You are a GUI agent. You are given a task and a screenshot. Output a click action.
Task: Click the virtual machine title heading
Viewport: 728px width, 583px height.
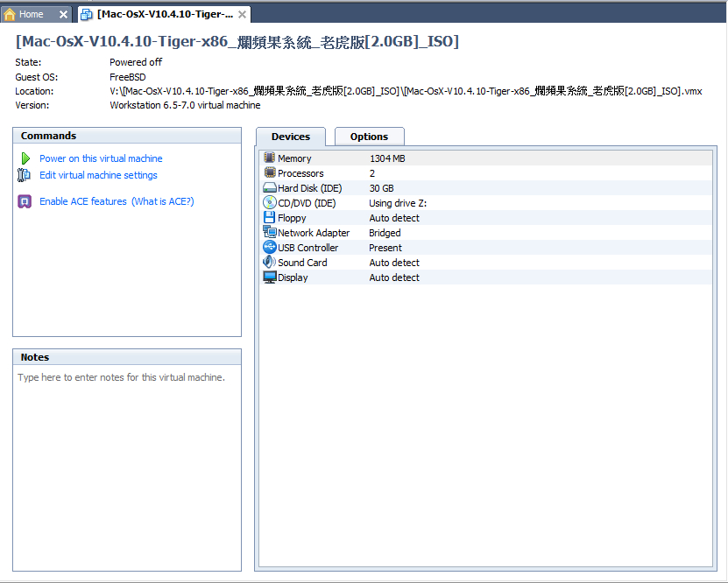tap(237, 42)
